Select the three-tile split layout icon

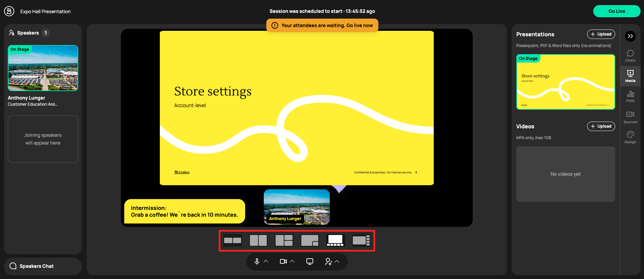tap(284, 240)
